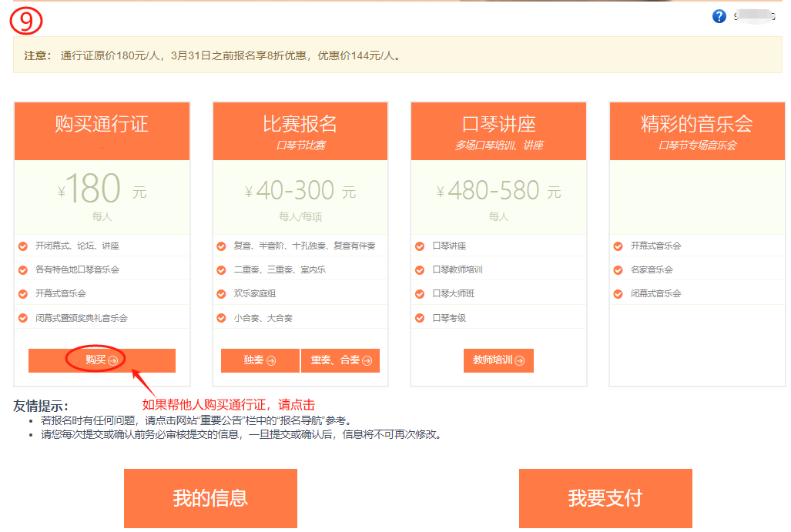
Task: Click the checkmark icon beside 口琴考级
Action: pos(420,318)
